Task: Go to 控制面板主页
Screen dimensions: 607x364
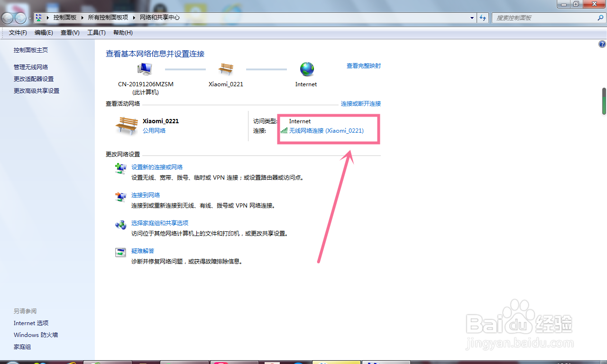Action: pos(31,50)
